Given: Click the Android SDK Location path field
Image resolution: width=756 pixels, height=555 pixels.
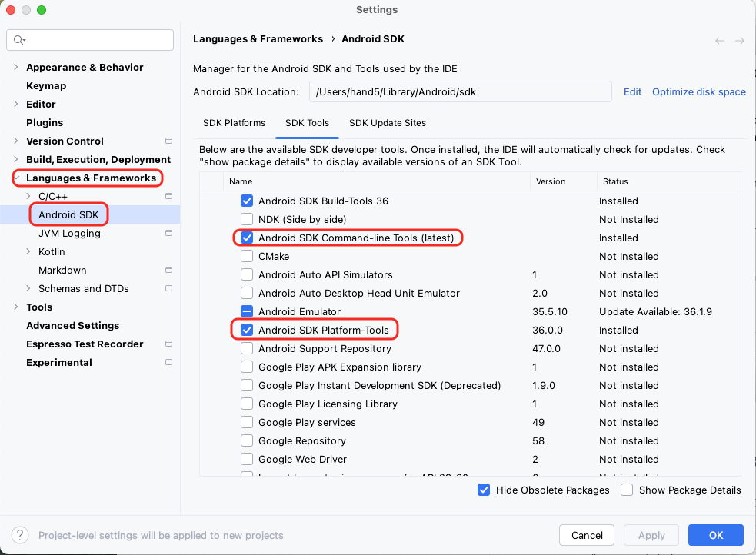Looking at the screenshot, I should [x=461, y=91].
